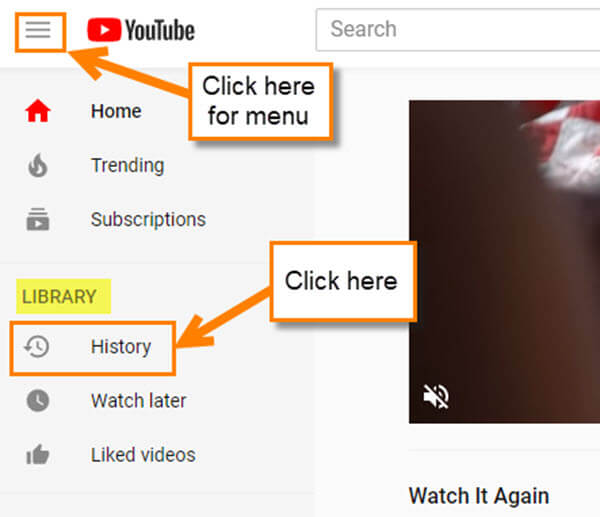The width and height of the screenshot is (600, 517).
Task: Focus the Search input field
Action: [458, 29]
